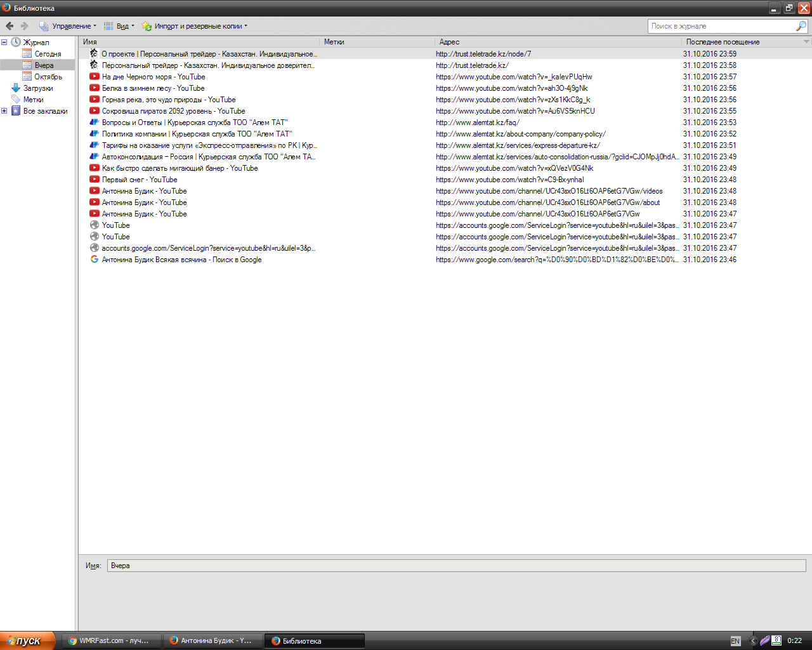
Task: Click the taskbar clock showing 0:22
Action: [x=795, y=641]
